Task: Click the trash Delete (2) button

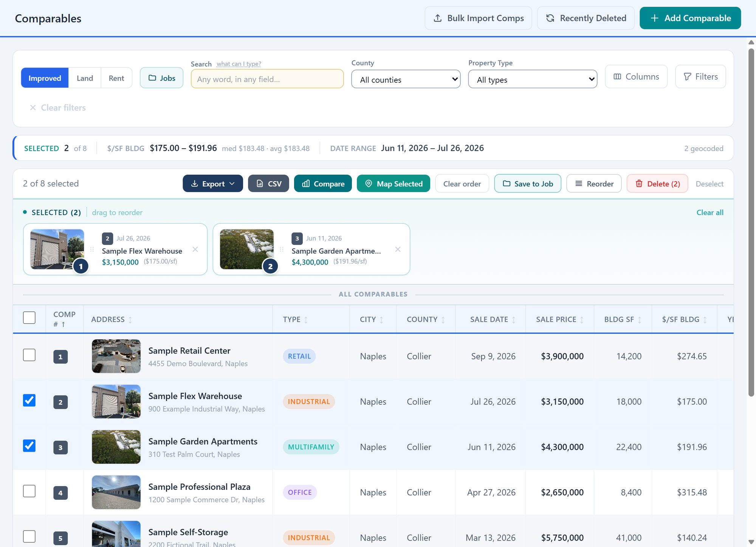Action: coord(657,184)
